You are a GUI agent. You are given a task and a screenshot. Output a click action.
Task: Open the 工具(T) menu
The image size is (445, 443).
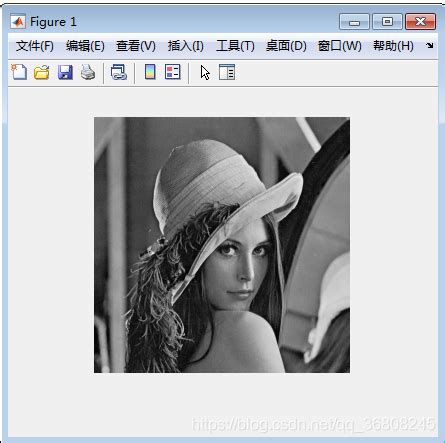[235, 46]
